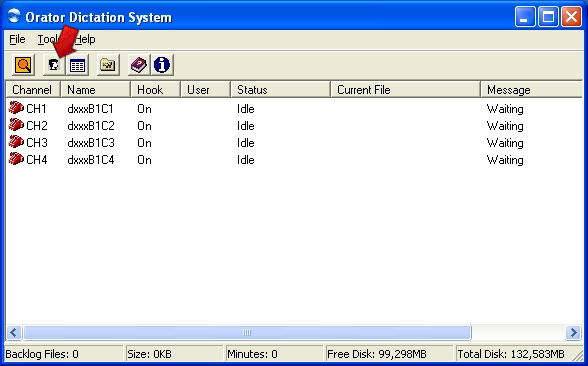The image size is (588, 366).
Task: Select channel name dxxxB1C1
Action: [90, 109]
